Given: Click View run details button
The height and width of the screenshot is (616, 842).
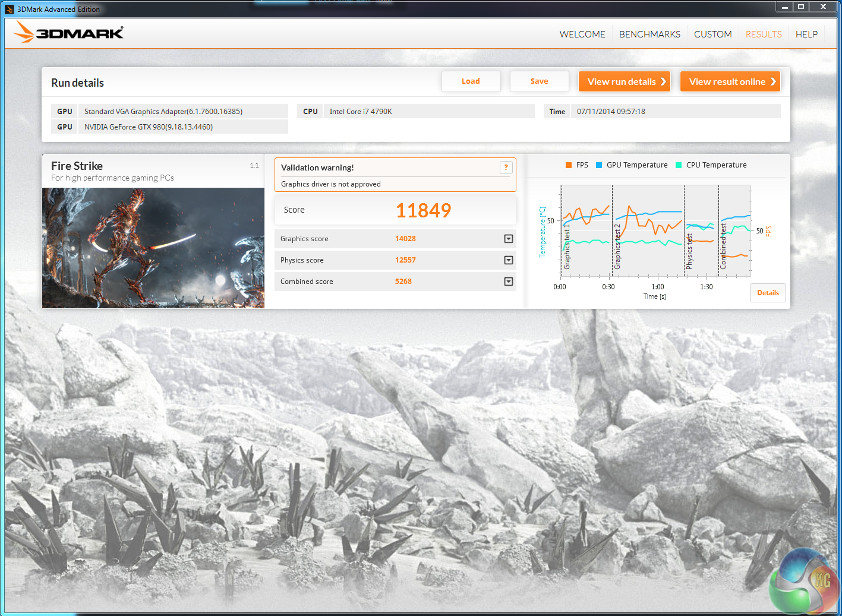Looking at the screenshot, I should point(624,82).
